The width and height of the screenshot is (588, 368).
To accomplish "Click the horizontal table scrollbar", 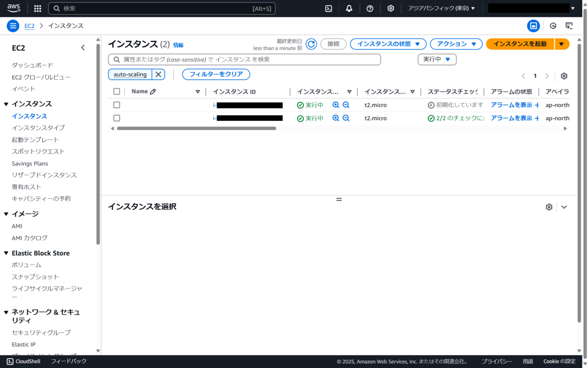I will pyautogui.click(x=196, y=129).
